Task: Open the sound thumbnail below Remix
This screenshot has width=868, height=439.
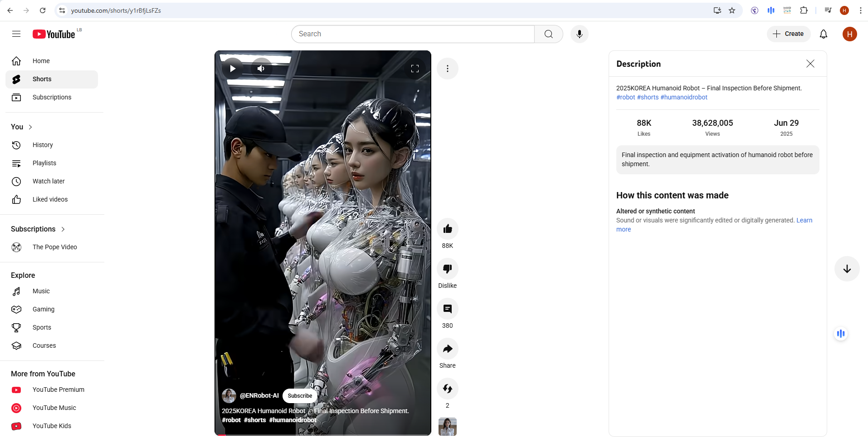Action: pyautogui.click(x=448, y=427)
